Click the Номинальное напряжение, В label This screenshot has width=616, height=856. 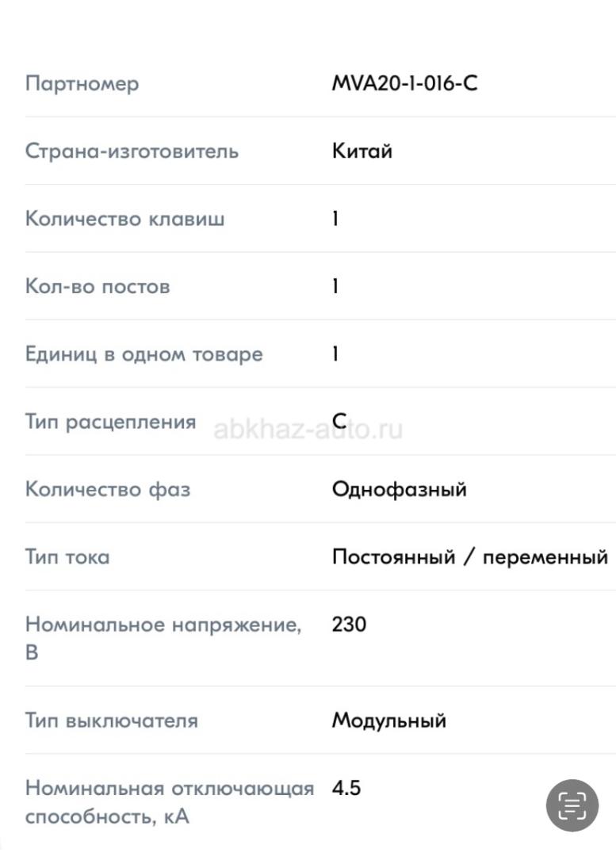click(163, 638)
